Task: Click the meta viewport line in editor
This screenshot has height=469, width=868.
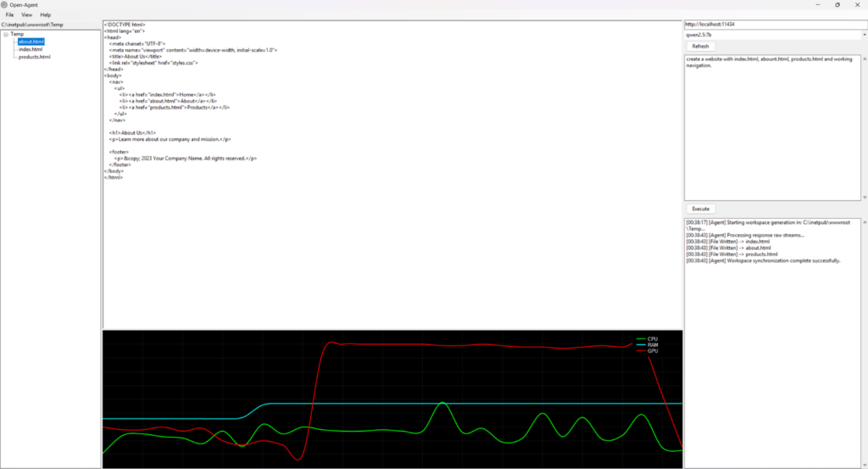Action: pyautogui.click(x=193, y=50)
